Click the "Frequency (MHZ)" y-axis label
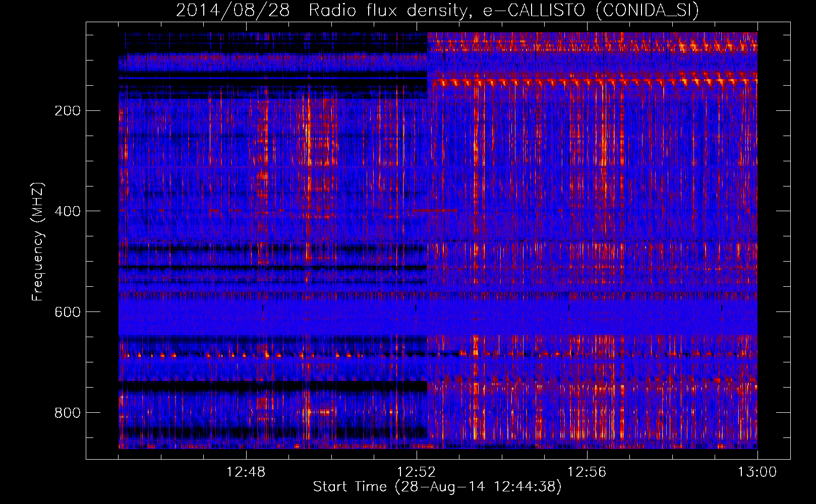Image resolution: width=816 pixels, height=504 pixels. (x=38, y=242)
